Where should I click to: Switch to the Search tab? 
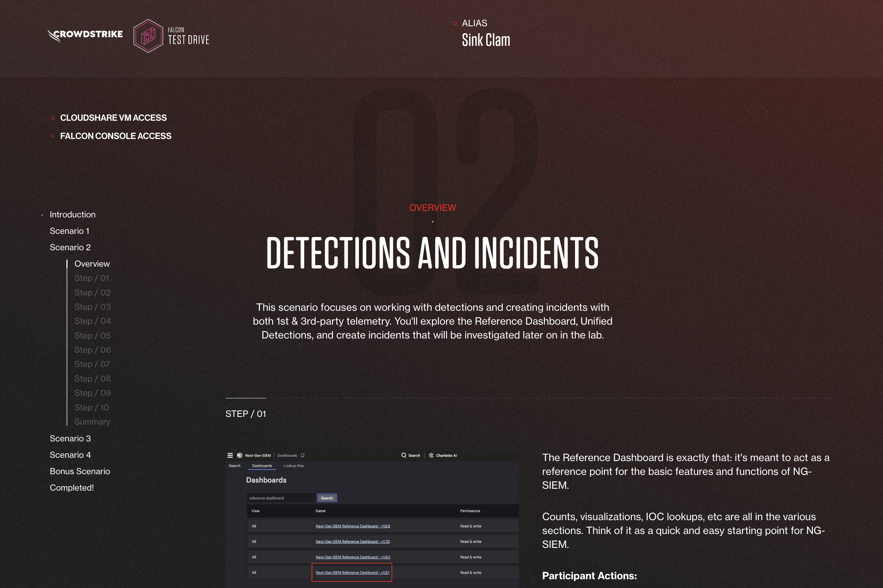235,466
